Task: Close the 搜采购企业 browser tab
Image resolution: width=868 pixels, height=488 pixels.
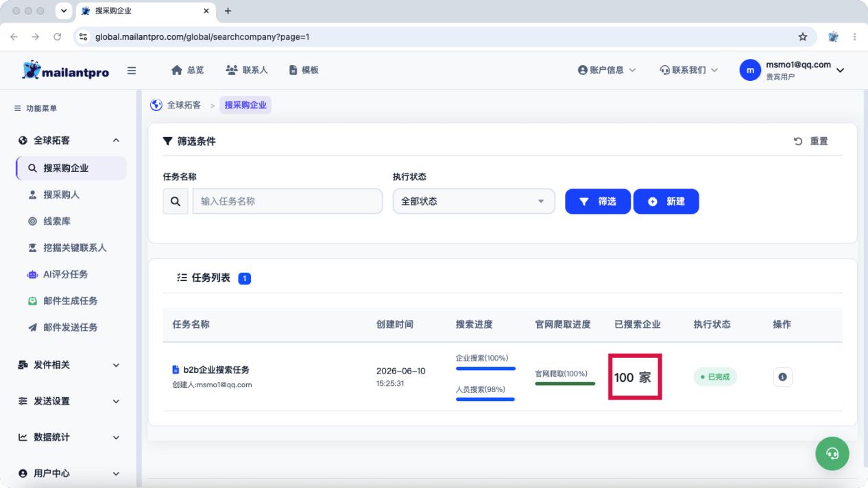Action: pos(206,11)
